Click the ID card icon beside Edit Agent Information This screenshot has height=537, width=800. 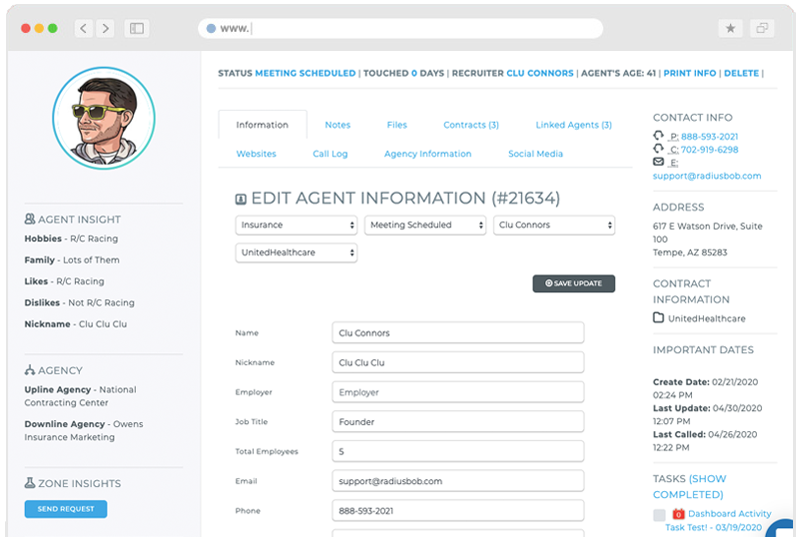coord(241,199)
